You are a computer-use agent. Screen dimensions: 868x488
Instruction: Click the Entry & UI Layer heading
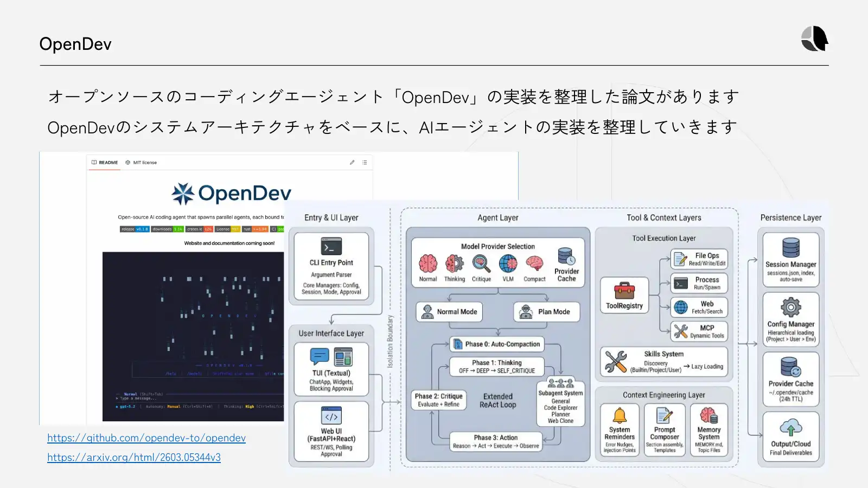coord(331,217)
